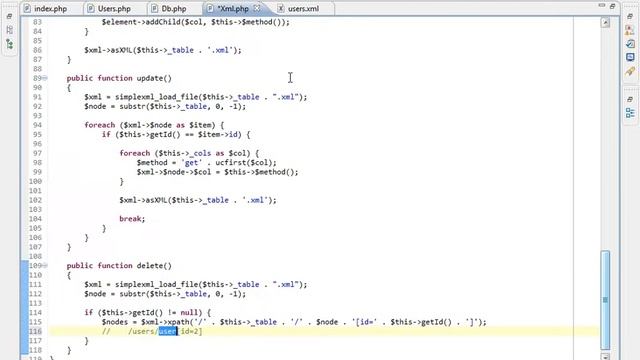Restore the minimized left view stack
The image size is (640, 360).
[x=9, y=16]
